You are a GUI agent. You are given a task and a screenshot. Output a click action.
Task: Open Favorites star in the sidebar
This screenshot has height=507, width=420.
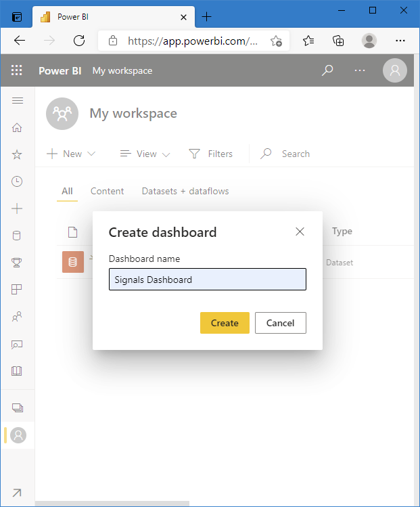click(17, 154)
